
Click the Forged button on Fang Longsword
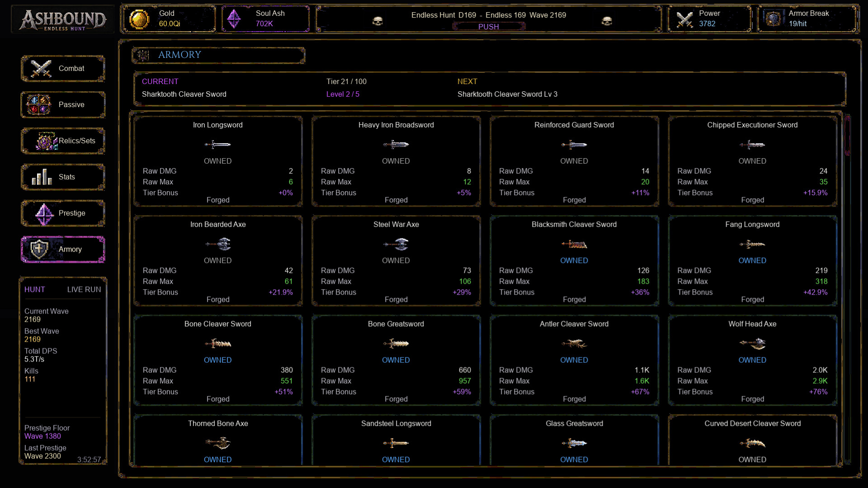[752, 300]
